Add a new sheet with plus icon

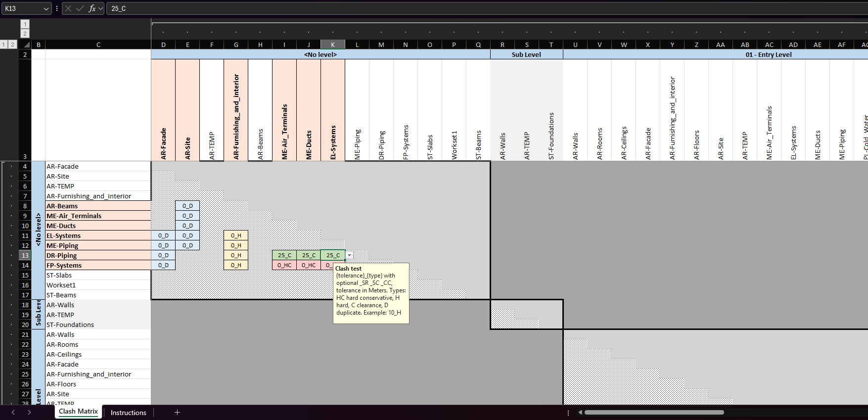(x=177, y=412)
